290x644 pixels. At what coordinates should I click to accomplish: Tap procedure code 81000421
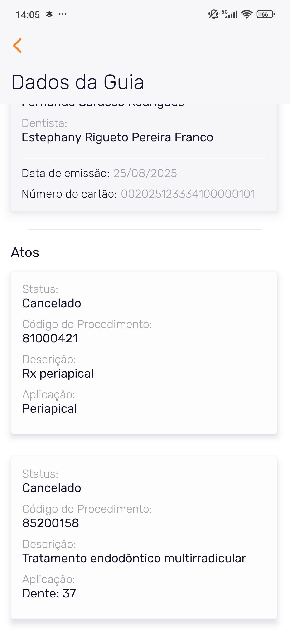[50, 338]
